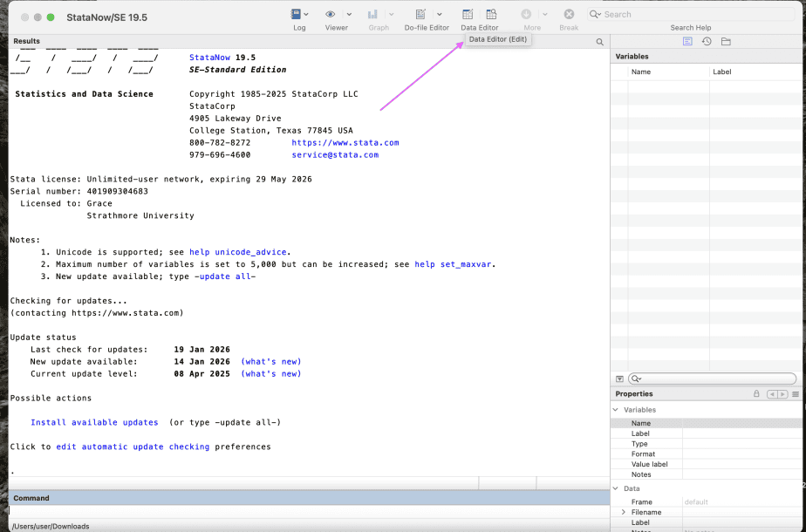Show command history clock icon
806x532 pixels.
click(707, 42)
